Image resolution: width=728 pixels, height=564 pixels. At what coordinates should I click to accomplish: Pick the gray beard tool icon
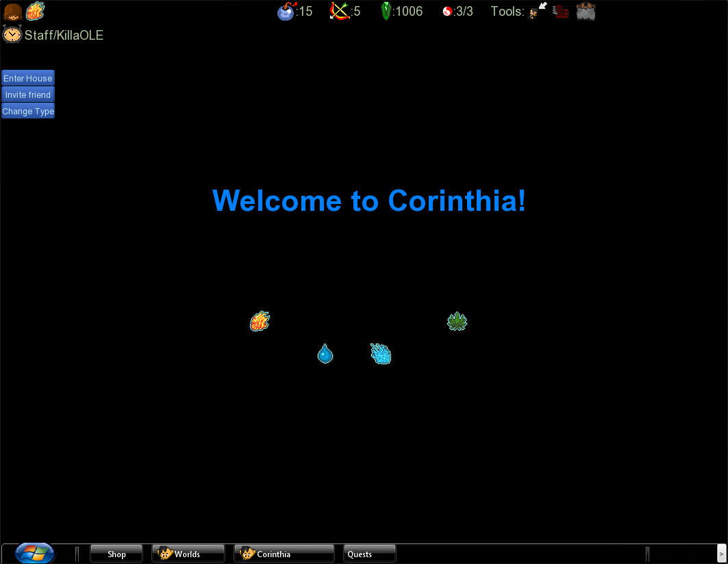[586, 12]
